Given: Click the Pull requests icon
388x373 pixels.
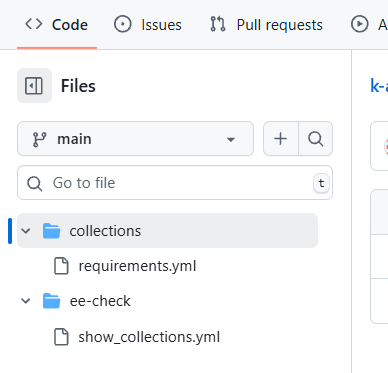Looking at the screenshot, I should pyautogui.click(x=218, y=24).
